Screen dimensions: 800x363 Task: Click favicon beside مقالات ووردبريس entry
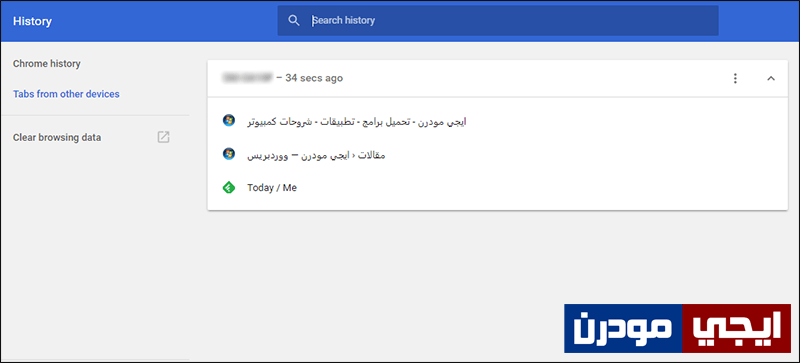click(229, 154)
